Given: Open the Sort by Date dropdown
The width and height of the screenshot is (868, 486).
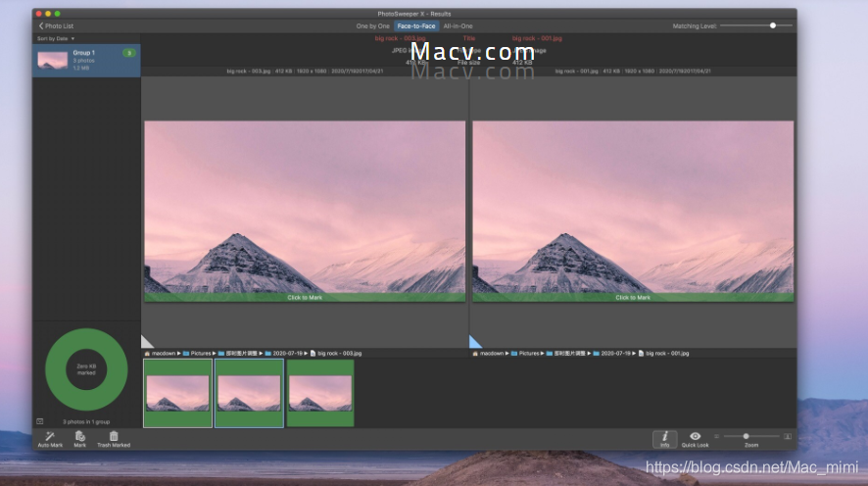Looking at the screenshot, I should [x=56, y=39].
